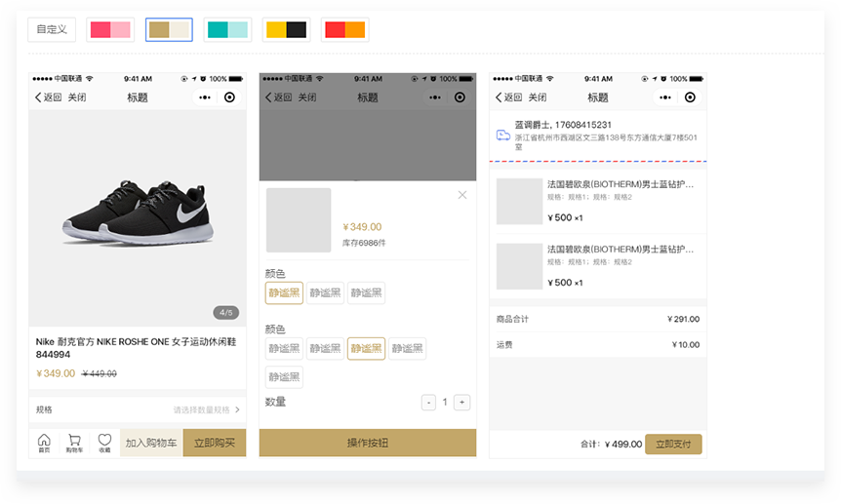Increase quantity with plus button

pyautogui.click(x=462, y=403)
